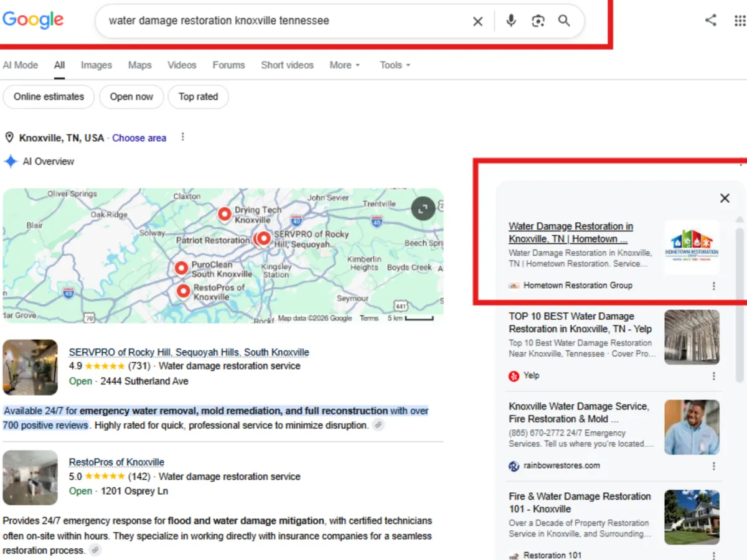This screenshot has height=560, width=747.
Task: Click the SERVPRO listing photo thumbnail
Action: (30, 367)
